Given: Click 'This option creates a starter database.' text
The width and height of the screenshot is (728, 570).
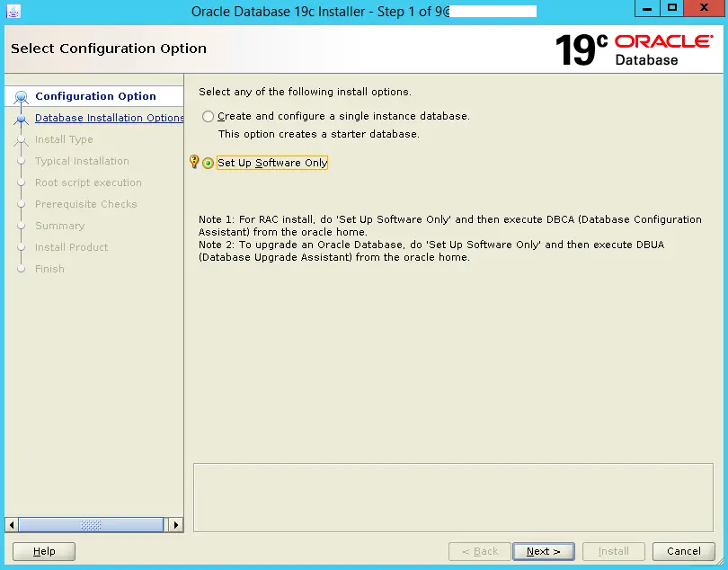Looking at the screenshot, I should pos(319,134).
